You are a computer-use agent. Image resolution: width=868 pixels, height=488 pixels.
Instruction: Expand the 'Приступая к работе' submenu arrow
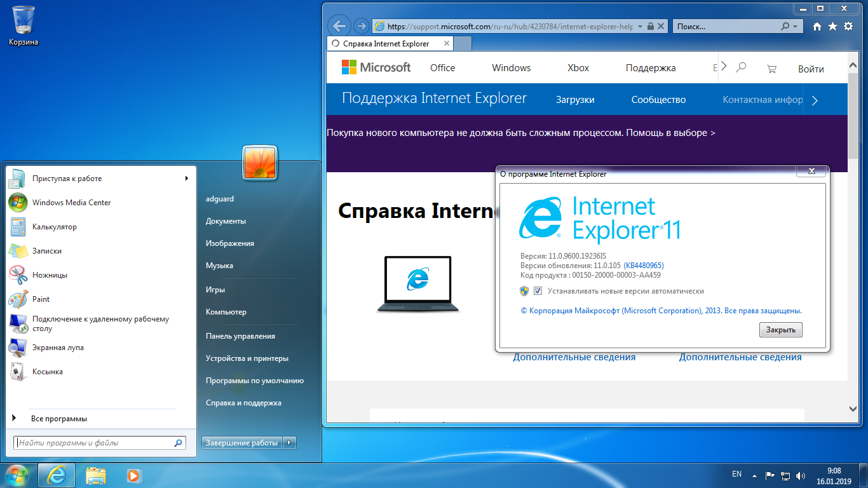click(187, 179)
